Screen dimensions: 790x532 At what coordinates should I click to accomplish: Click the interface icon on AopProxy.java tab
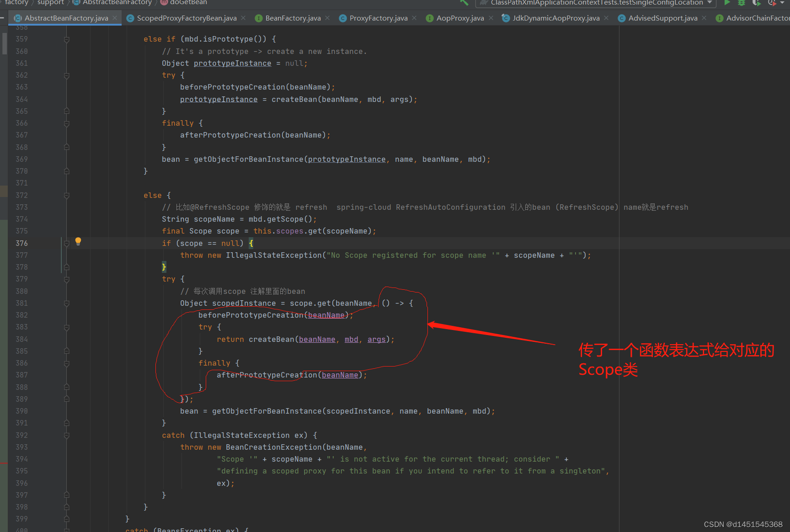click(430, 18)
